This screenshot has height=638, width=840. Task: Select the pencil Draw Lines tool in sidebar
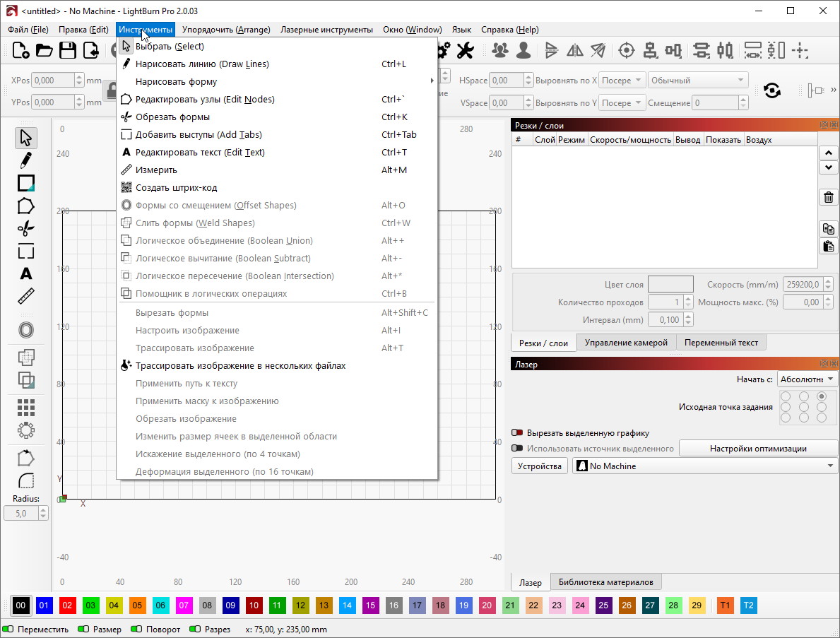tap(25, 160)
